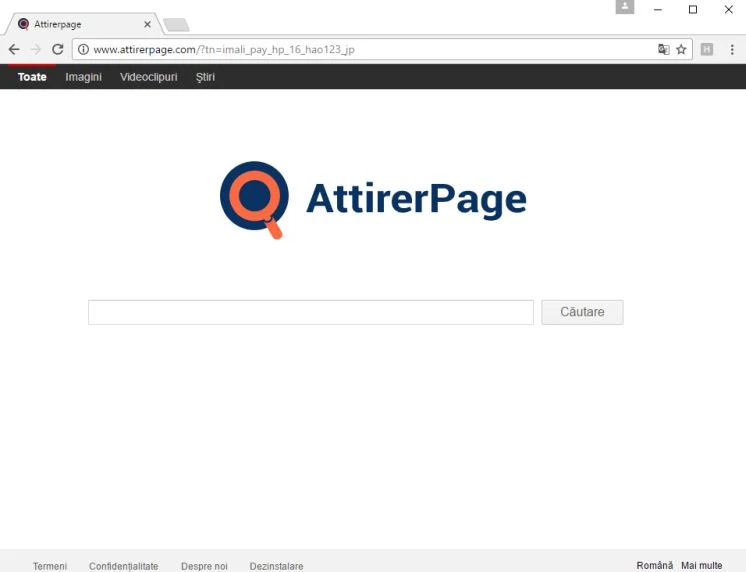Click the browser forward arrow

[36, 49]
